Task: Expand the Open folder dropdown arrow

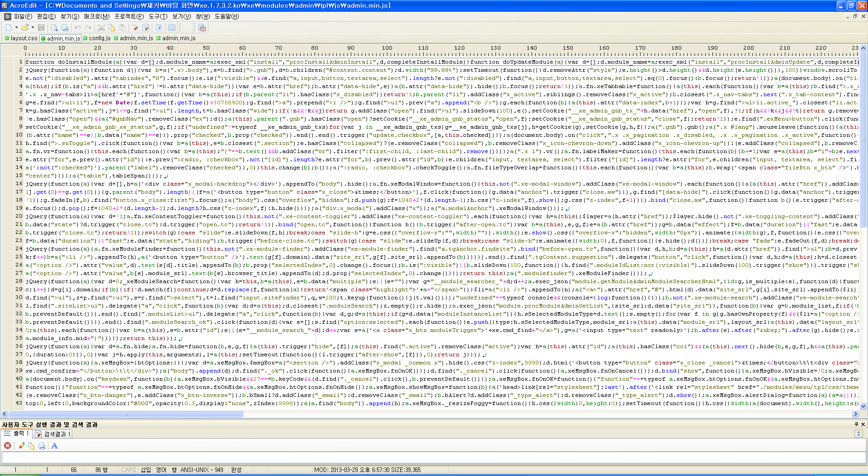Action: tap(33, 28)
